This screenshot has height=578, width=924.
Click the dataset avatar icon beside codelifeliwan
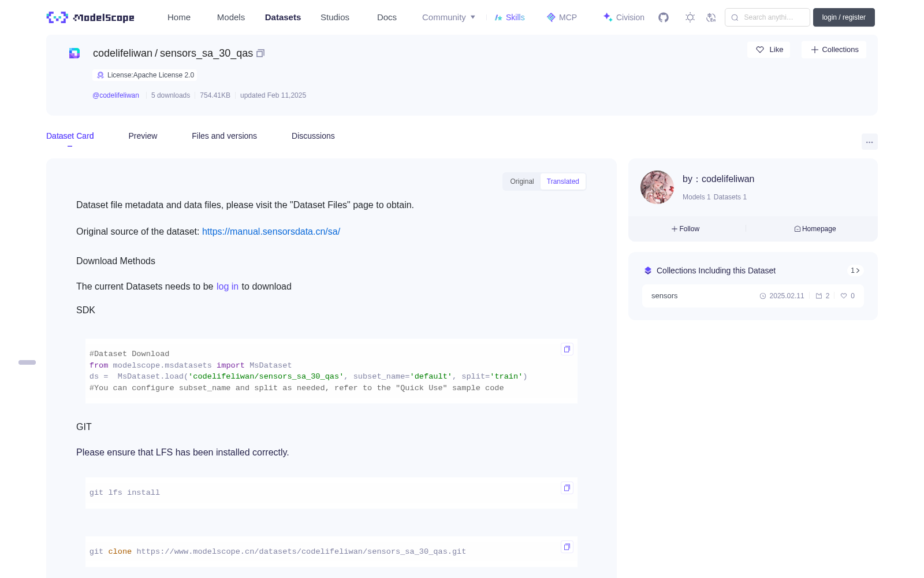pyautogui.click(x=74, y=53)
